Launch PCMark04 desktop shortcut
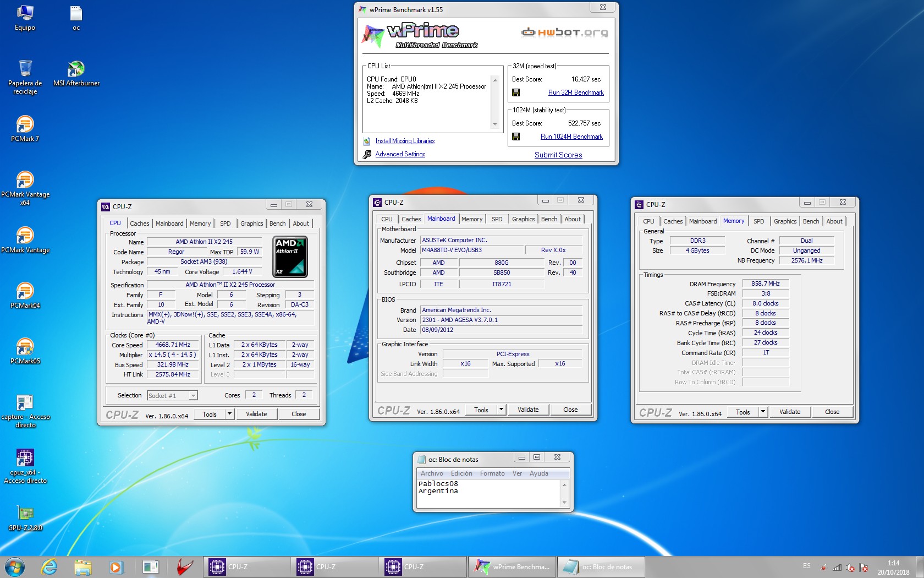The width and height of the screenshot is (924, 578). 25,295
